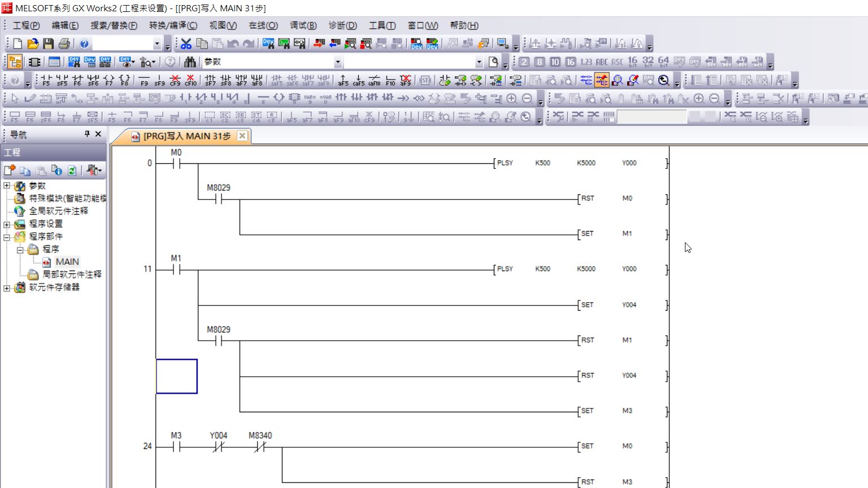Image resolution: width=868 pixels, height=488 pixels.
Task: Click the M8340 contact in ladder
Action: tap(260, 447)
